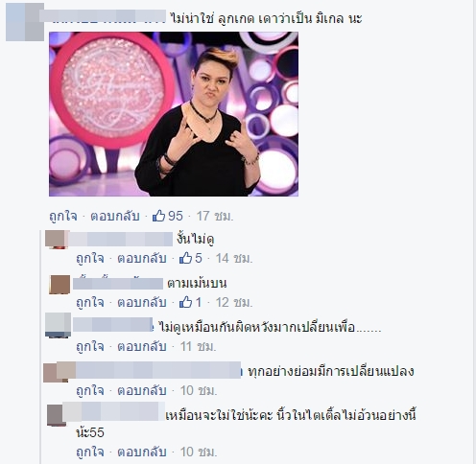Open the avatar beside ไม่ดูเหมือนกันผิดหวังมาก reply
The width and height of the screenshot is (476, 464).
(x=58, y=325)
